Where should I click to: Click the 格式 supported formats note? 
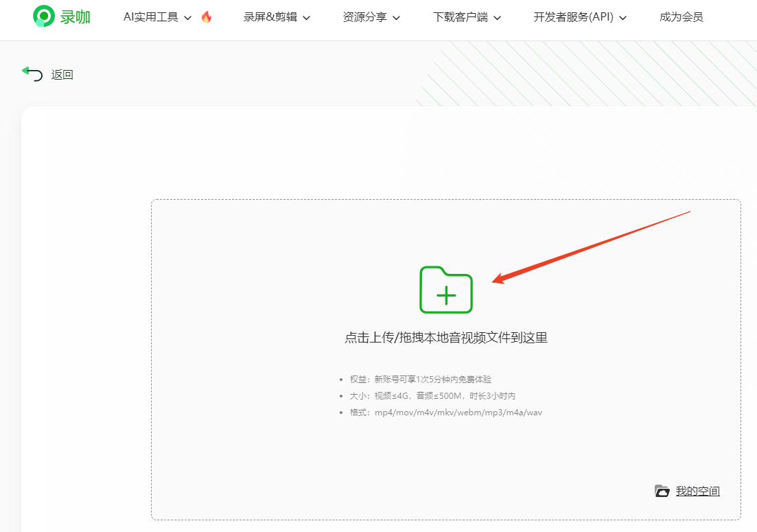tap(445, 413)
